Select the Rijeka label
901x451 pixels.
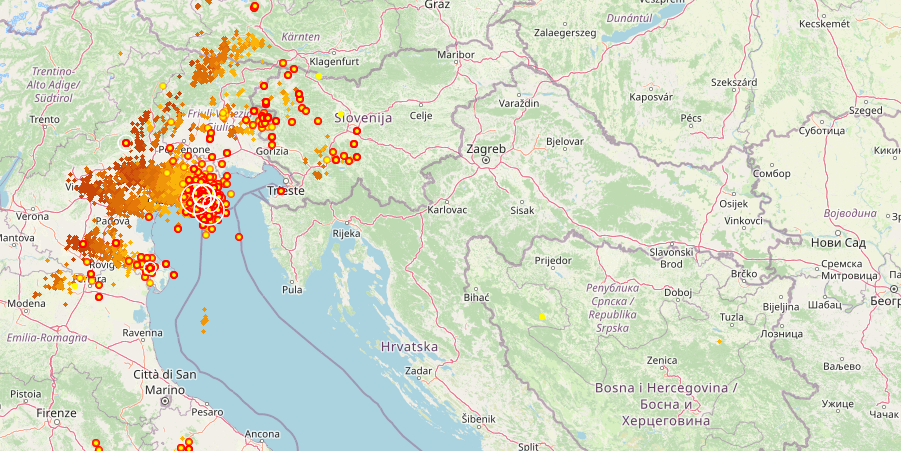click(x=346, y=233)
